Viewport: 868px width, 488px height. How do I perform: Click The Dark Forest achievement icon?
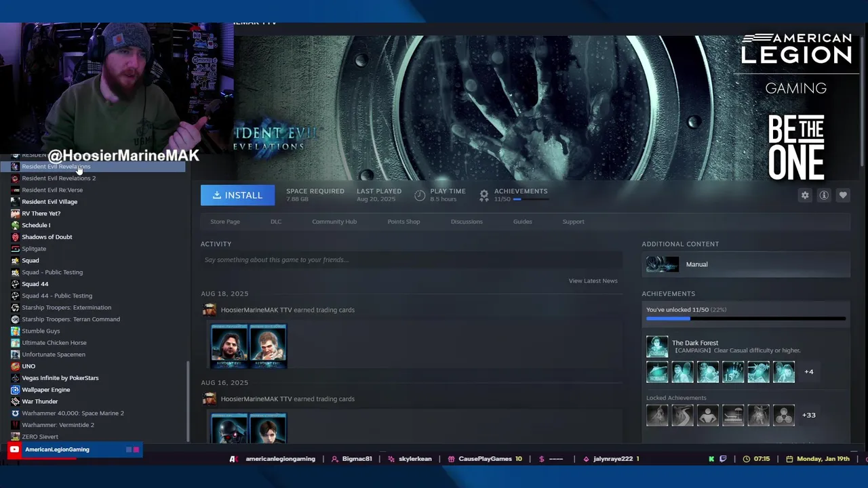(x=657, y=346)
